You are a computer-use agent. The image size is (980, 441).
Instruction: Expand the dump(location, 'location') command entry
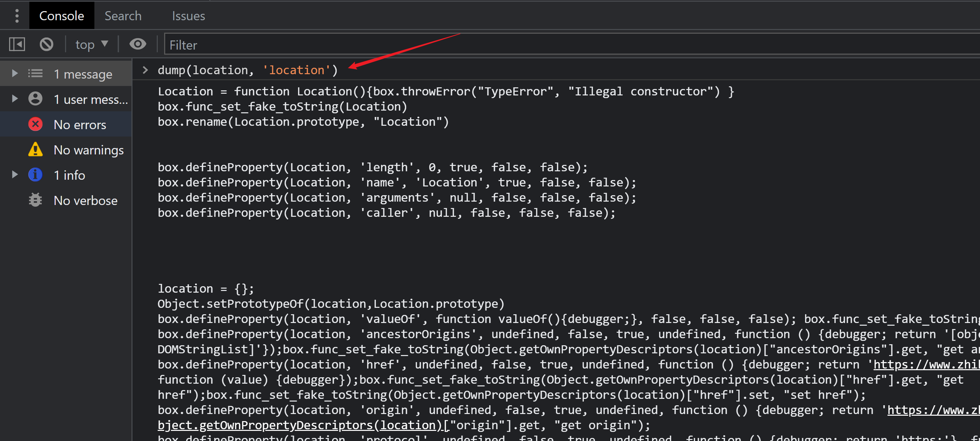tap(145, 70)
